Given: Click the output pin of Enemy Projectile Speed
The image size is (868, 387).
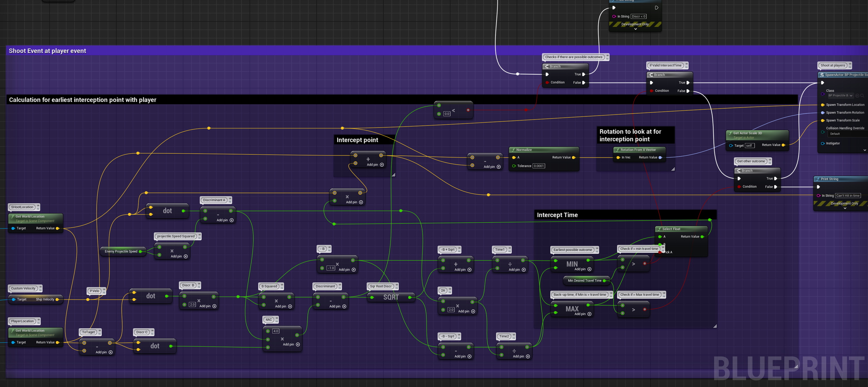Looking at the screenshot, I should 140,251.
